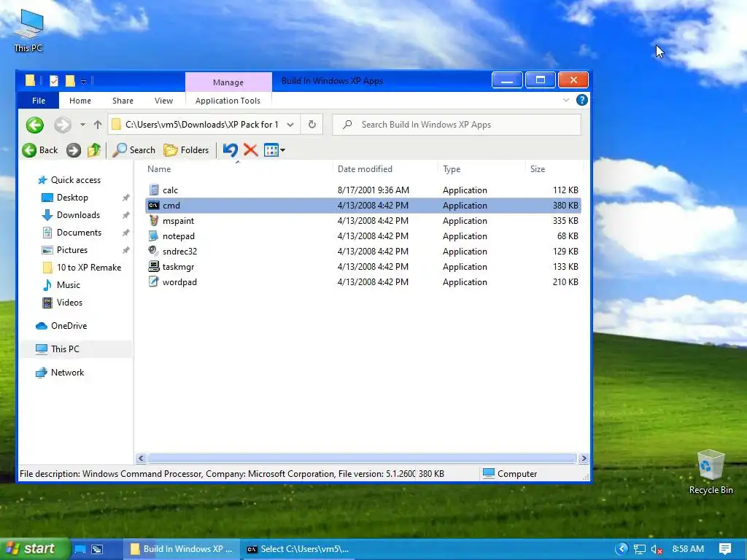Open Pictures in navigation pane
The width and height of the screenshot is (747, 560).
click(x=65, y=250)
